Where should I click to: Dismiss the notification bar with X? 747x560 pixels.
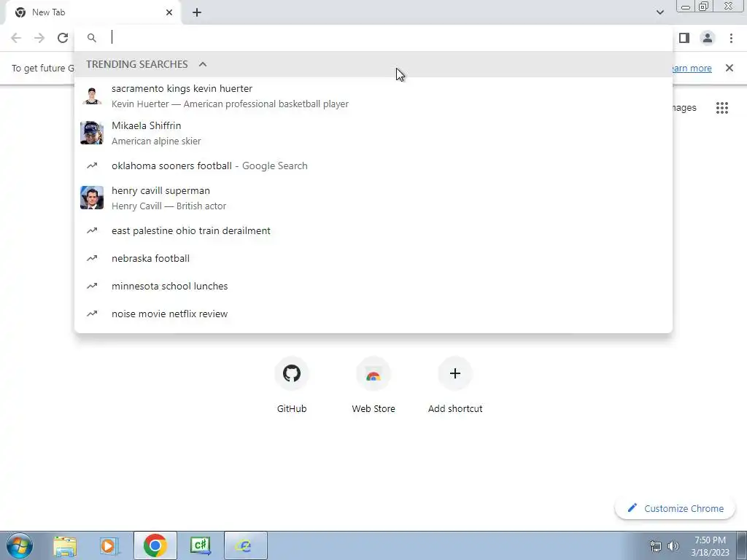click(x=729, y=68)
